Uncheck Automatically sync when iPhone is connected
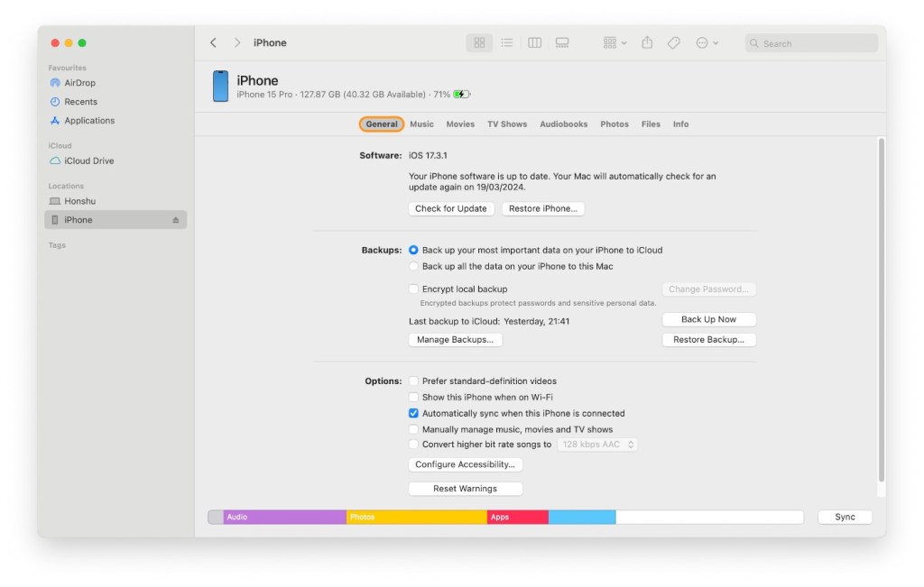 pos(414,414)
